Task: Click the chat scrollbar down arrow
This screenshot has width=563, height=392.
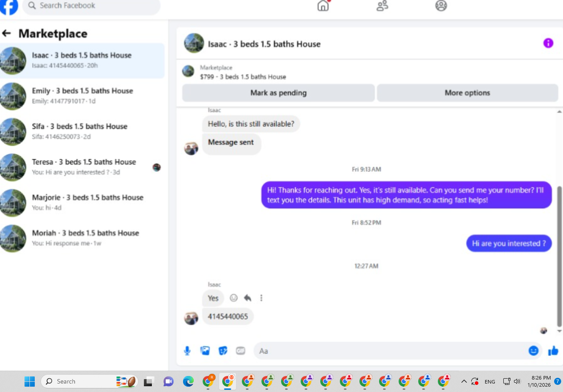Action: [x=559, y=331]
